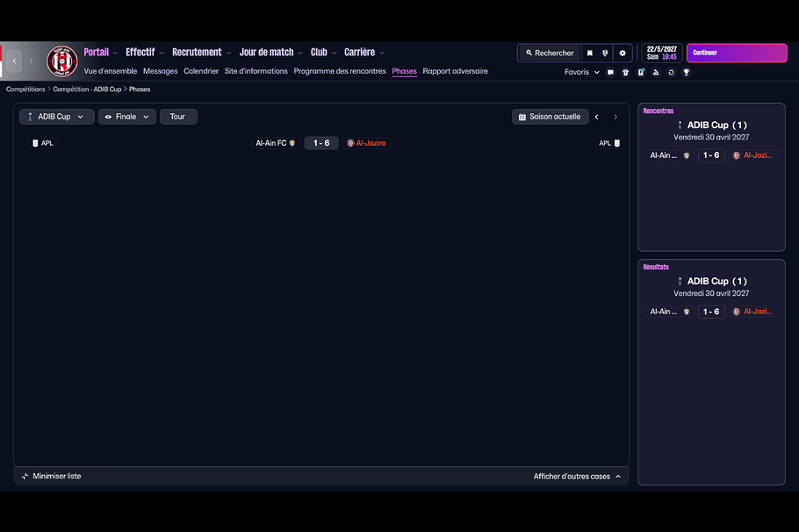799x532 pixels.
Task: Open the Jour de match menu
Action: 267,52
